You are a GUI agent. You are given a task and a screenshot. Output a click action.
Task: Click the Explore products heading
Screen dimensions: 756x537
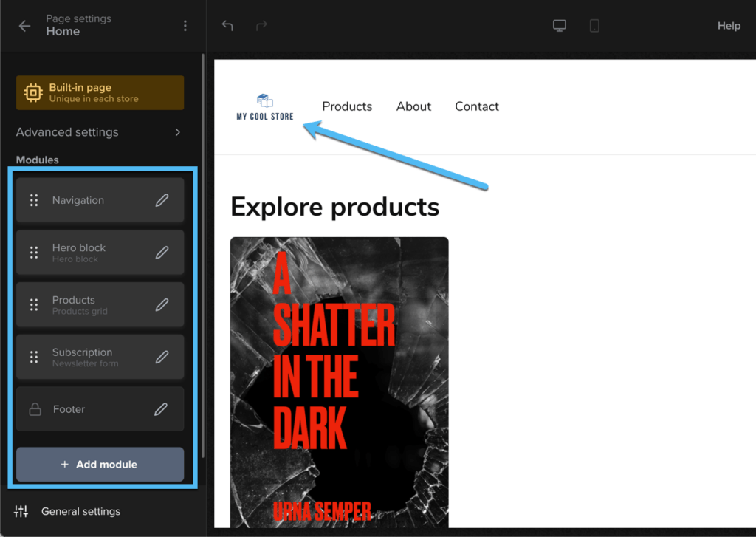[335, 207]
